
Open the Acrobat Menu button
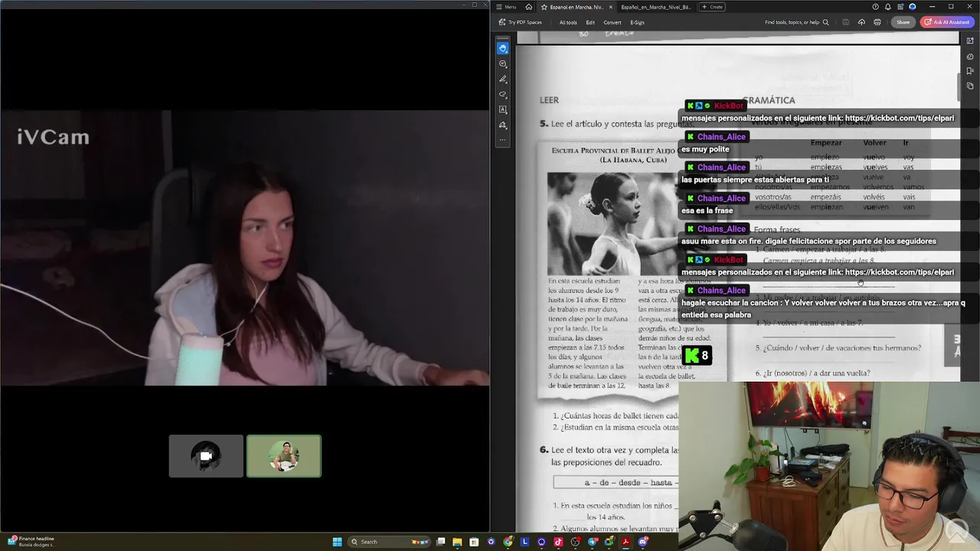pyautogui.click(x=506, y=7)
